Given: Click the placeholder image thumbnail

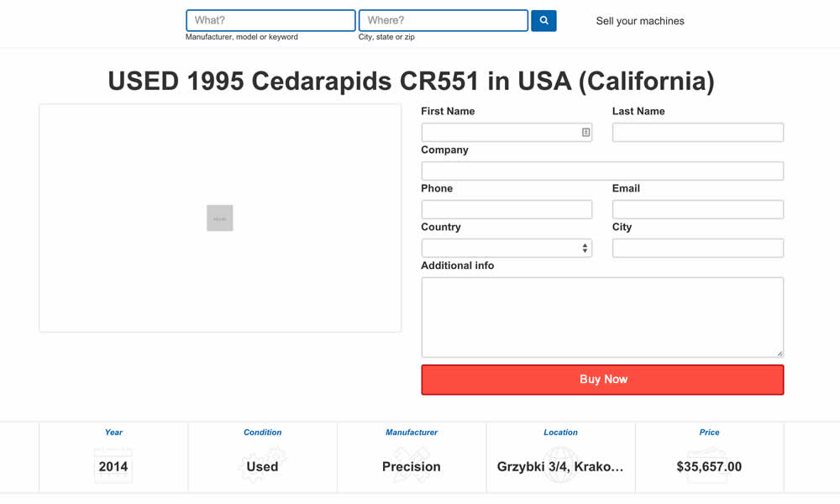Looking at the screenshot, I should pos(220,218).
